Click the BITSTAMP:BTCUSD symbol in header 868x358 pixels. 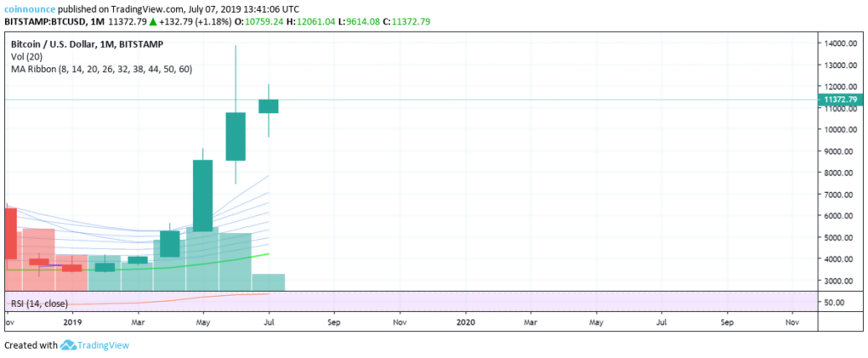(44, 22)
